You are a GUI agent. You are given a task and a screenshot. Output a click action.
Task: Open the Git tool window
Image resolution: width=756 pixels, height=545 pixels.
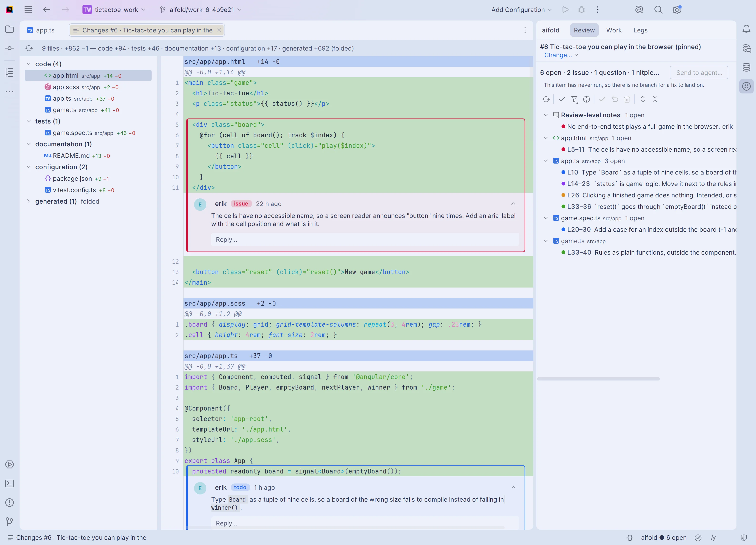coord(10,521)
